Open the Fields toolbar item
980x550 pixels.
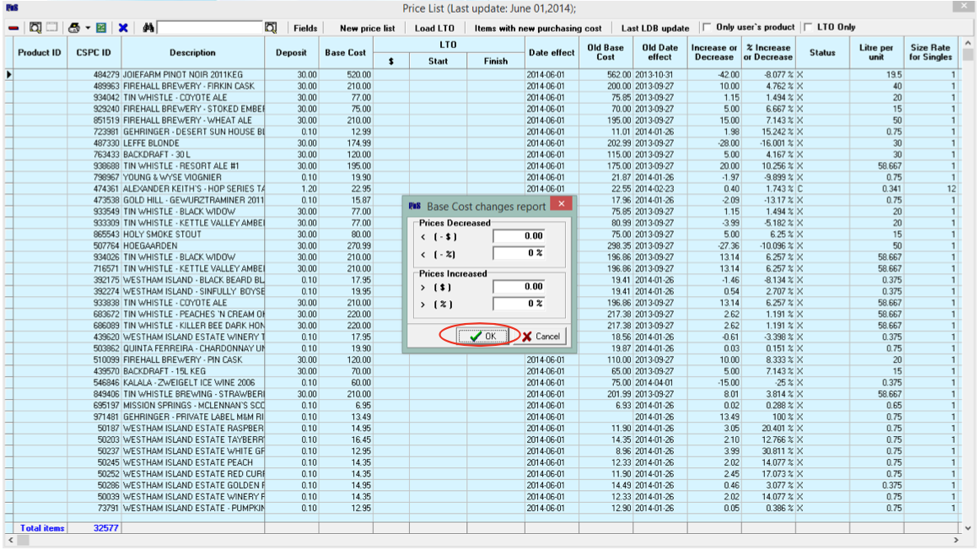305,28
